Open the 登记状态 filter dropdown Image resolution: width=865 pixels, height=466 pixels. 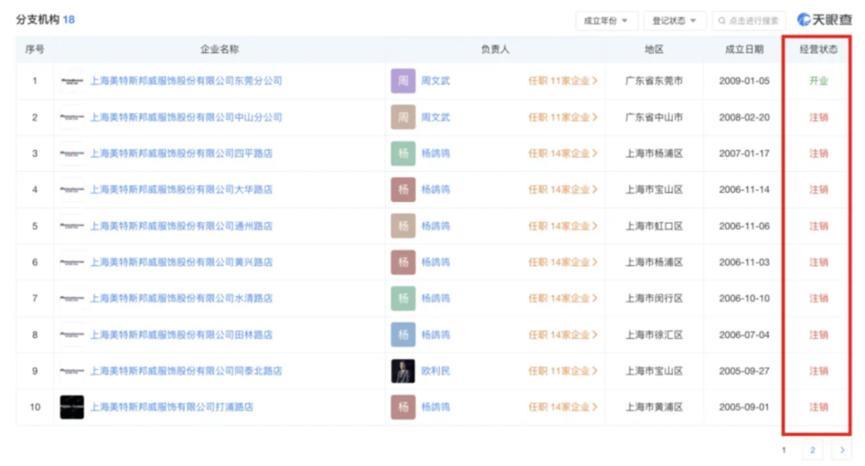(x=674, y=21)
